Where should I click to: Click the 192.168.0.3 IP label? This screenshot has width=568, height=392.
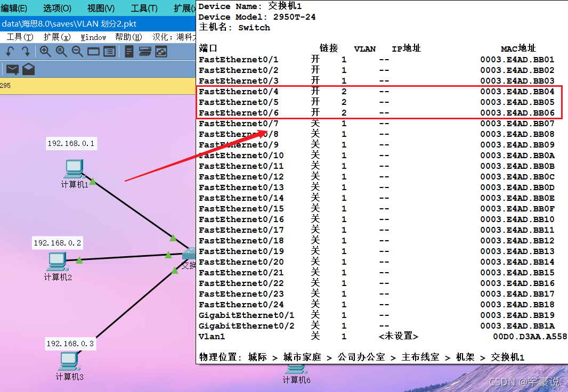(70, 344)
